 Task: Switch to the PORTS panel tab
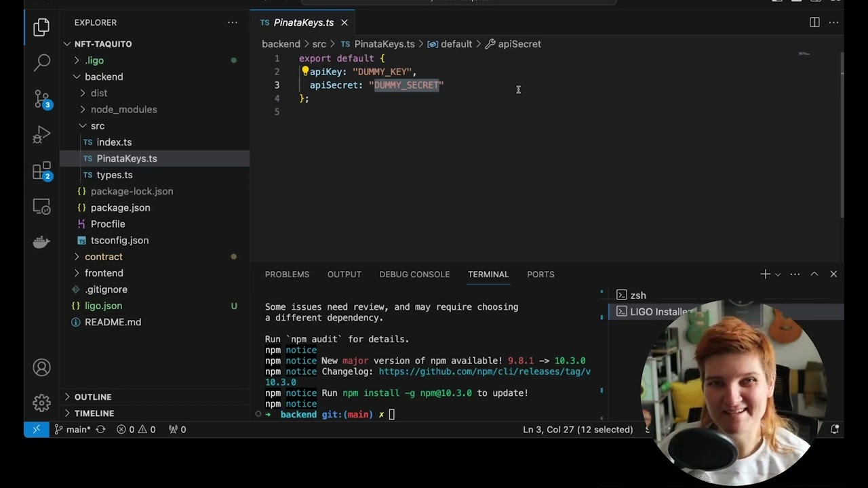point(540,274)
